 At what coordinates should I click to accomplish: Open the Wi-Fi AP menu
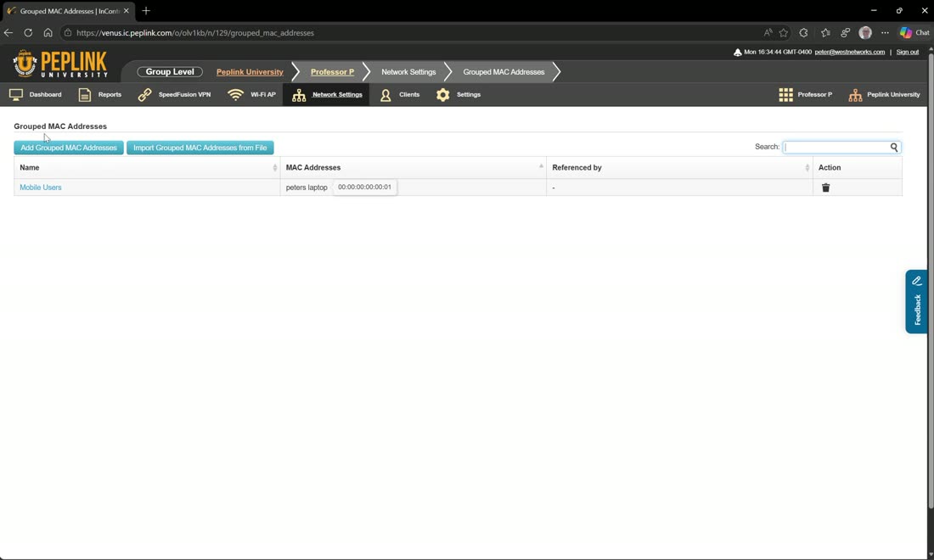[x=263, y=95]
